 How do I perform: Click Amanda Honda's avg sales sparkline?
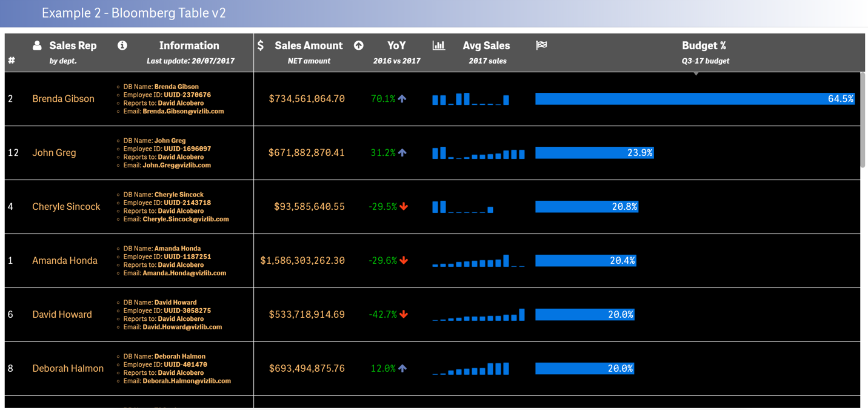(x=479, y=261)
